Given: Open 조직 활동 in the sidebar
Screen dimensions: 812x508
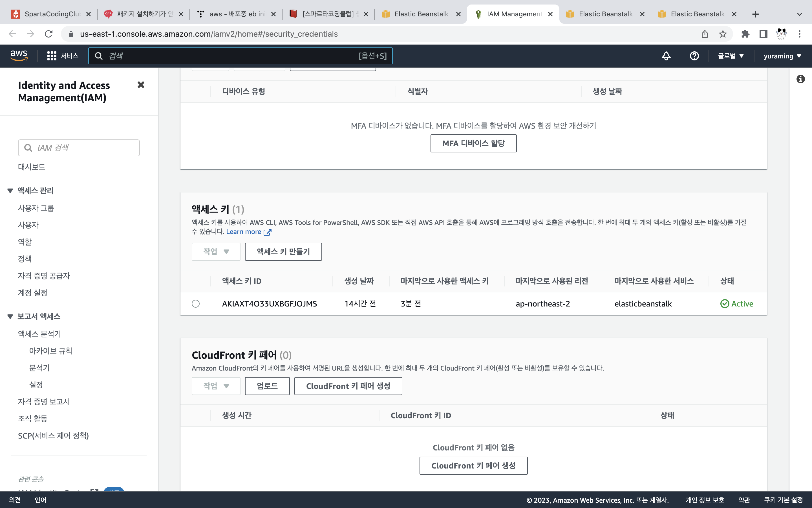Looking at the screenshot, I should (32, 419).
